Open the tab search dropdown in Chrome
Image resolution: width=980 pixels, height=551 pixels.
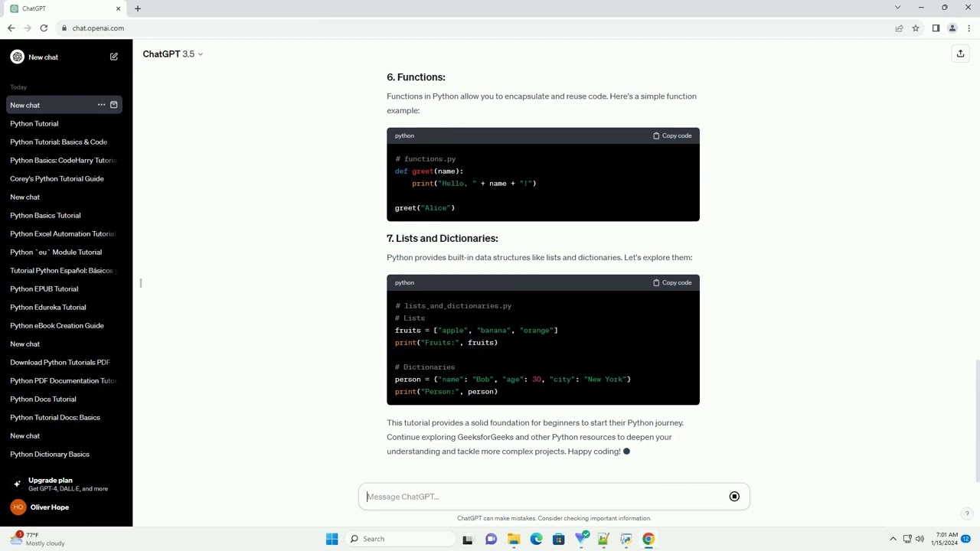[x=897, y=8]
